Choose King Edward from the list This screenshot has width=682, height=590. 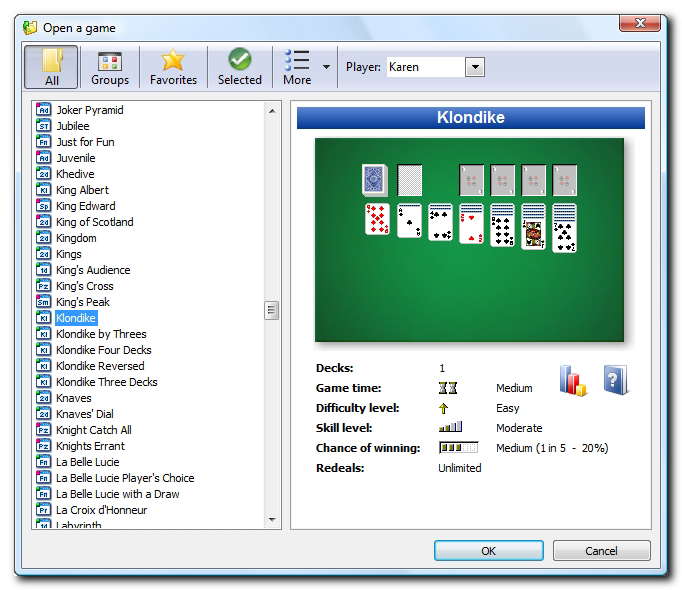pos(86,206)
